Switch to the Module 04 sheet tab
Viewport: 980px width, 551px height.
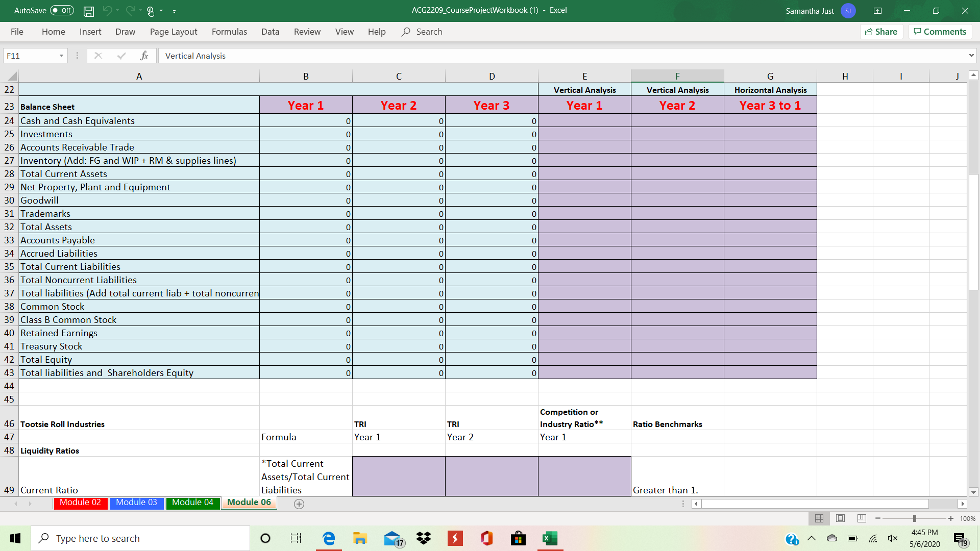192,503
